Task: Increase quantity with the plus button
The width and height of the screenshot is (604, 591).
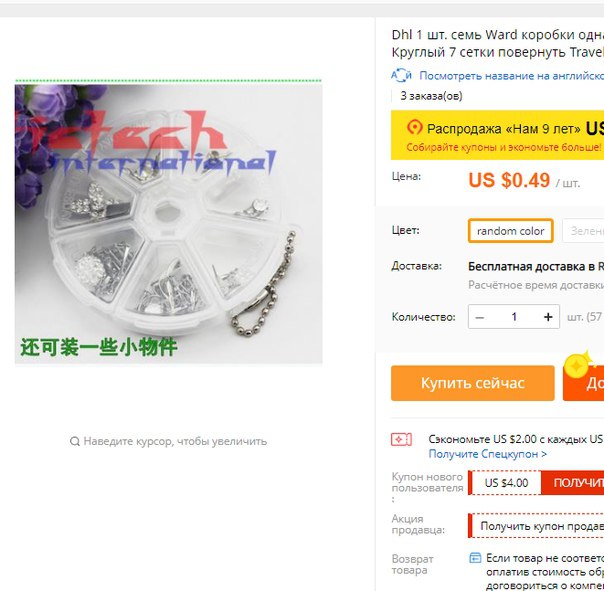Action: (548, 317)
